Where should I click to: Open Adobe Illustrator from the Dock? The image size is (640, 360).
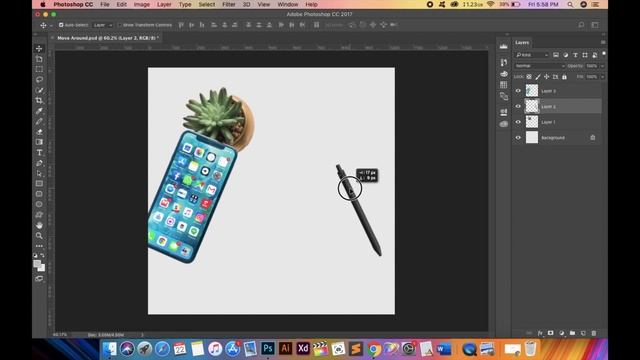point(285,349)
